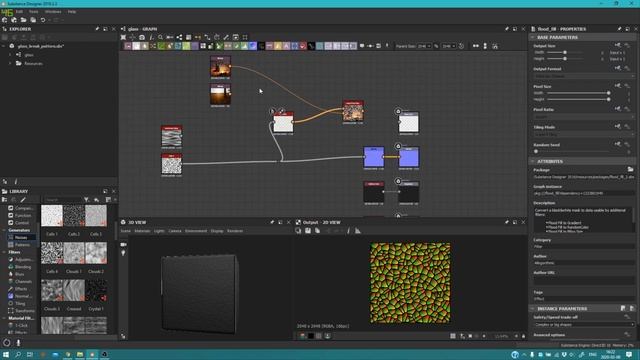Open the Safety/Speed trade-off dropdown
Viewport: 640px width, 360px height.
point(584,325)
